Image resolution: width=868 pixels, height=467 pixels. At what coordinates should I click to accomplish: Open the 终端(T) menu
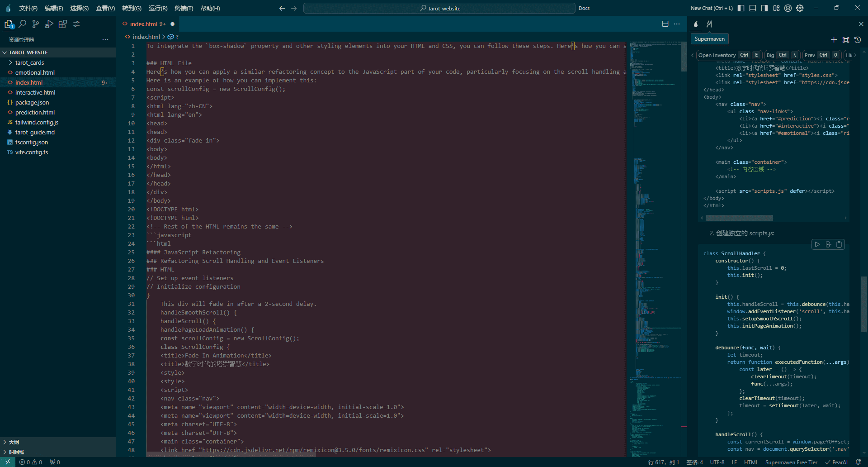184,8
